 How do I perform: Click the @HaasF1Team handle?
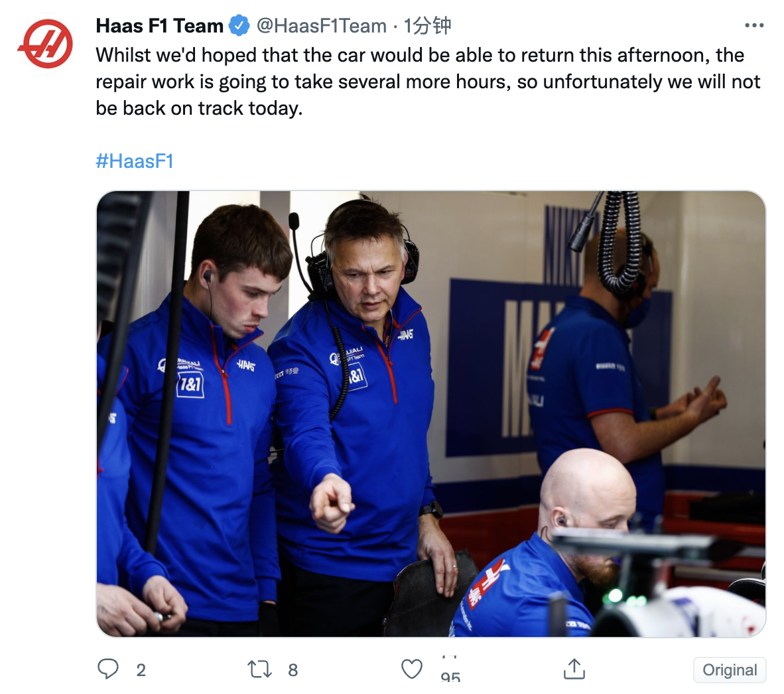point(322,25)
